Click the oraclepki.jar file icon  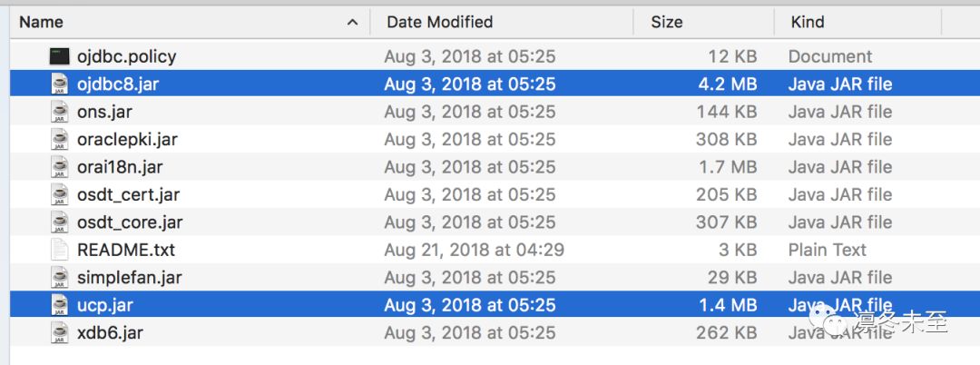(60, 140)
